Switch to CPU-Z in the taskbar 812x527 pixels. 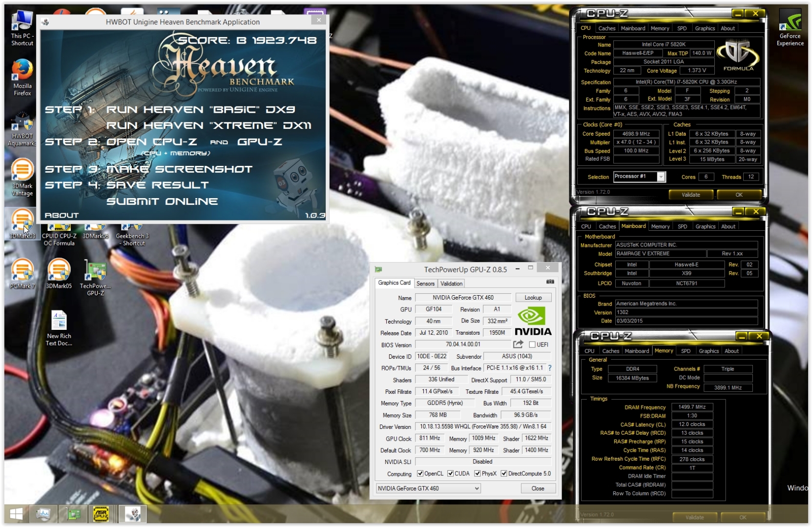[x=101, y=514]
